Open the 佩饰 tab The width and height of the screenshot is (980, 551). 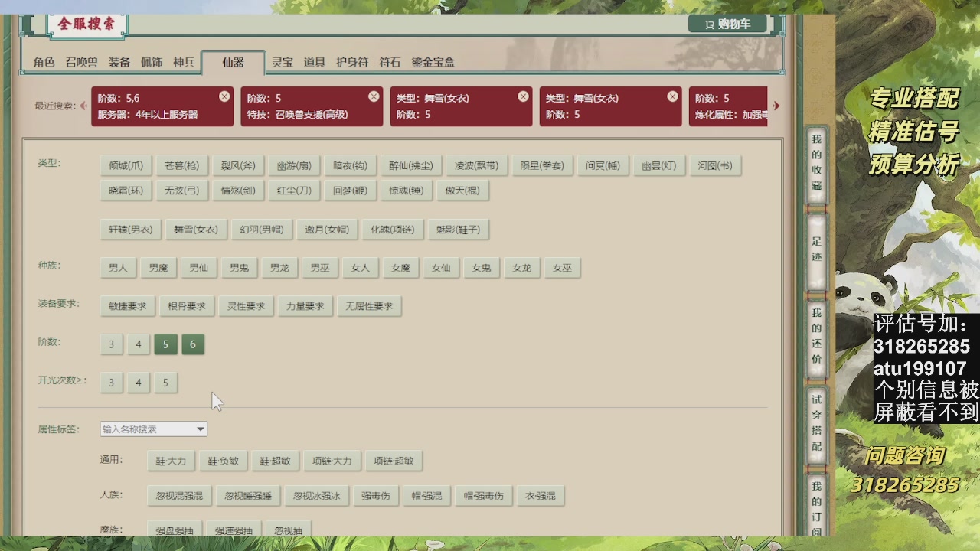[152, 62]
